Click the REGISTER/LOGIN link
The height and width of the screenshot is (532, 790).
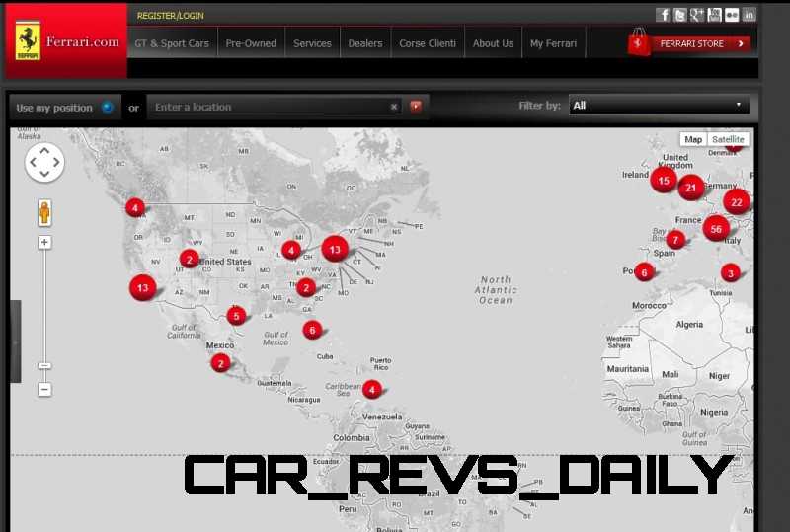tap(170, 16)
